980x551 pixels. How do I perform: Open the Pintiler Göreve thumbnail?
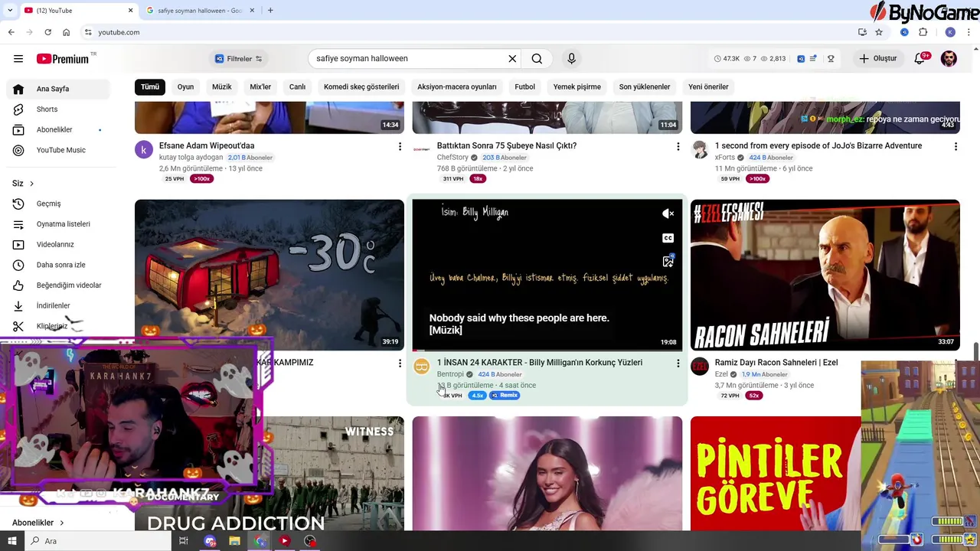coord(776,473)
